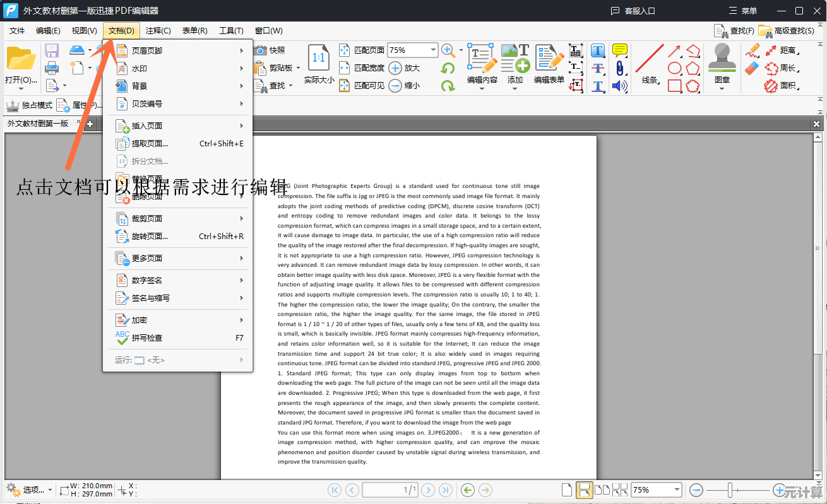Open the 编辑内容 edit content tool
The width and height of the screenshot is (827, 504).
(482, 64)
